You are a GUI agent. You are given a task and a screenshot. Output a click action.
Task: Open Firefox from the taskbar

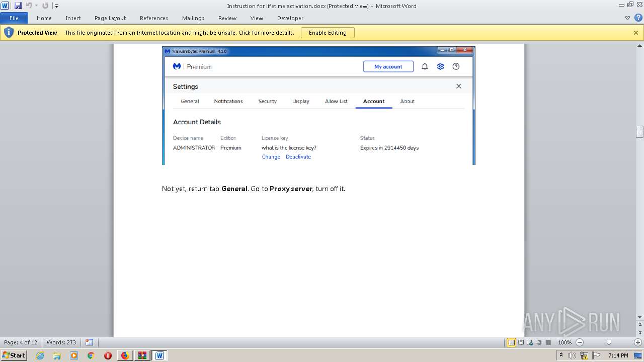coord(125,355)
